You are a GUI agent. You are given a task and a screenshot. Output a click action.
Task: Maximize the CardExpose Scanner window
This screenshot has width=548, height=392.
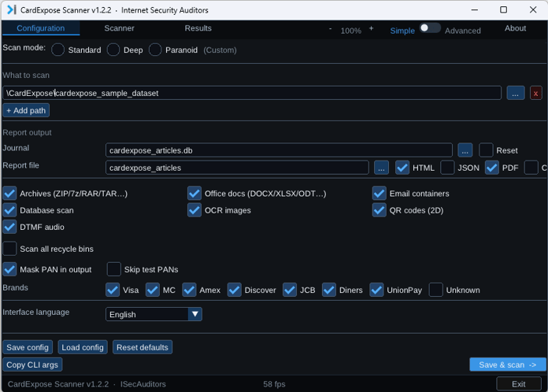(503, 9)
